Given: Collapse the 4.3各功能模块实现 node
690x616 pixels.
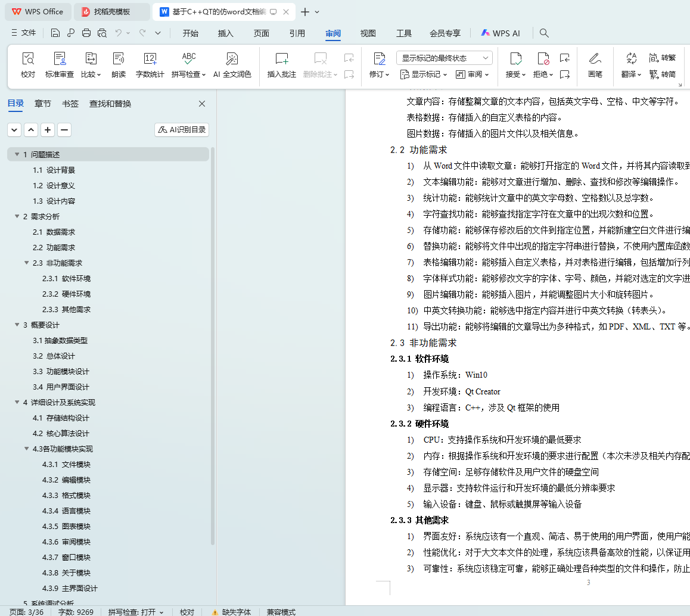Looking at the screenshot, I should [27, 449].
